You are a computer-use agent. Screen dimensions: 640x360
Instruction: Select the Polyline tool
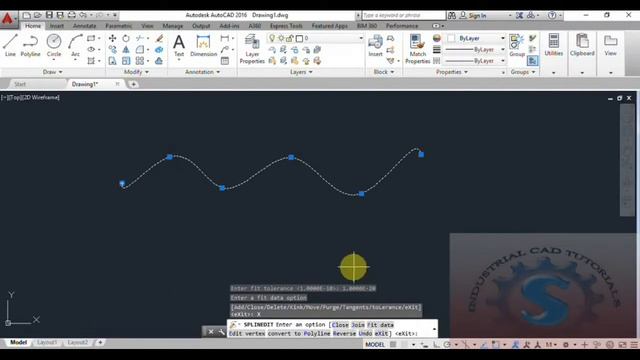pyautogui.click(x=30, y=45)
